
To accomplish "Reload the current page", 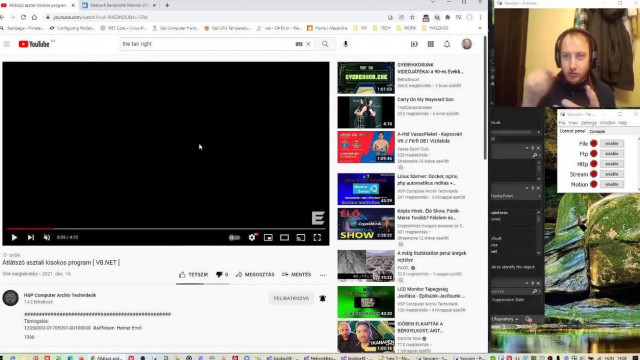I will click(23, 17).
